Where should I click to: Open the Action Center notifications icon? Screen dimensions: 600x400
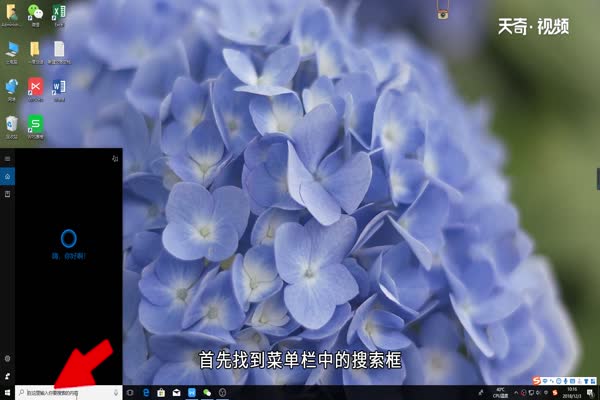pos(590,393)
